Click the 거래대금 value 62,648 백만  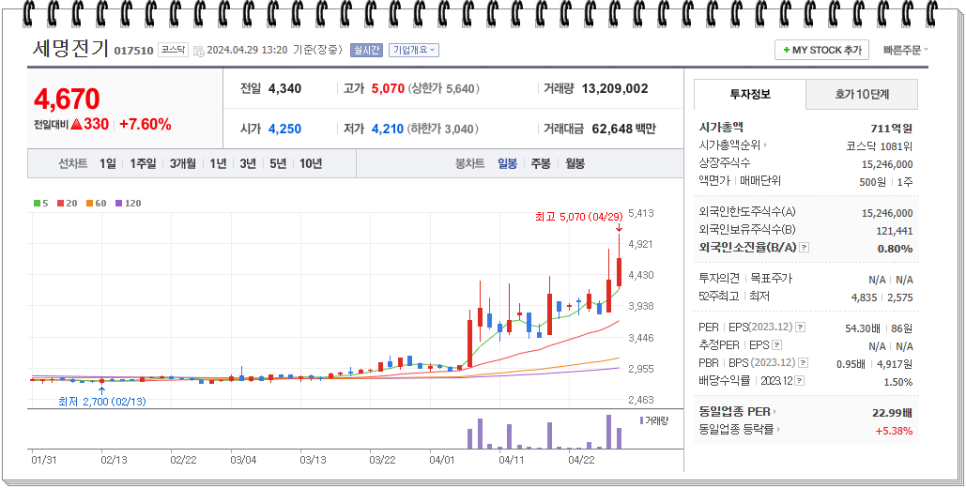(624, 129)
